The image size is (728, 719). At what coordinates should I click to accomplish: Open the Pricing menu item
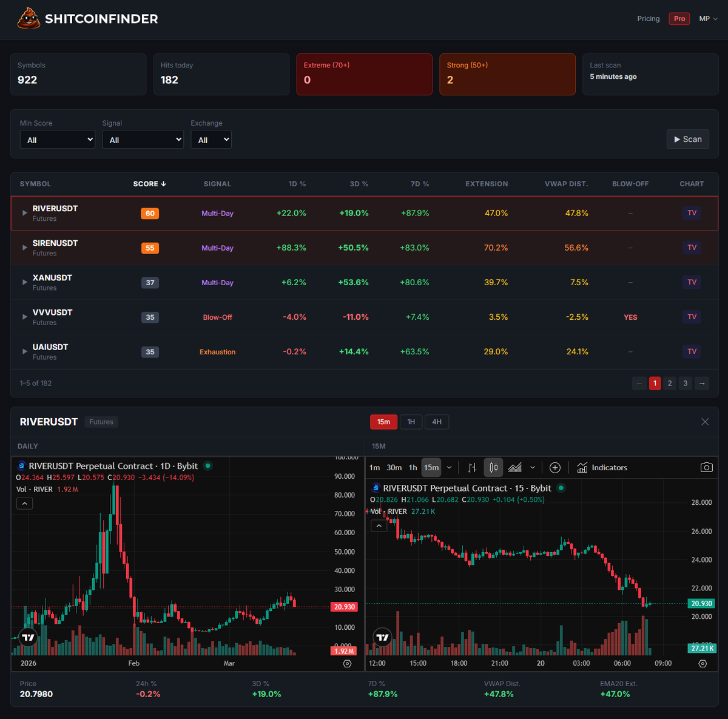tap(649, 19)
